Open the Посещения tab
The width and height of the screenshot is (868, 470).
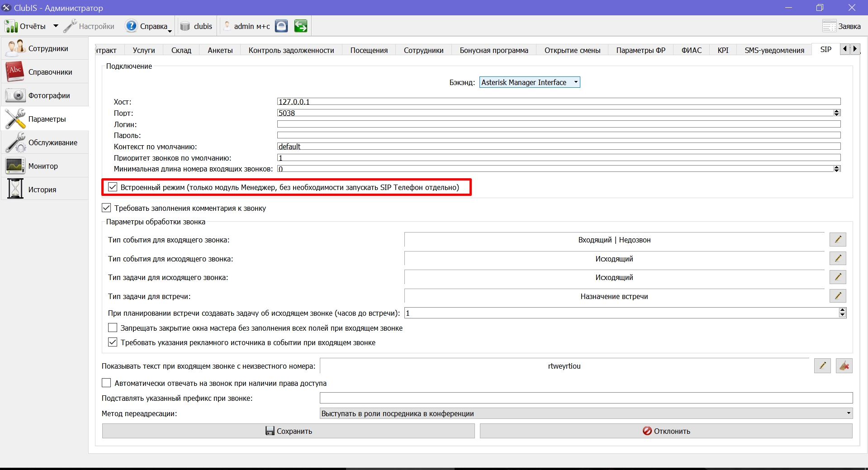(369, 50)
